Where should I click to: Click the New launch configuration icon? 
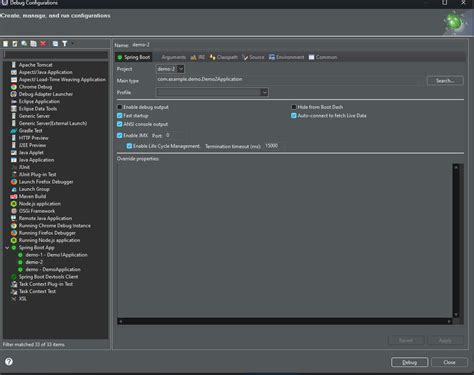point(6,44)
